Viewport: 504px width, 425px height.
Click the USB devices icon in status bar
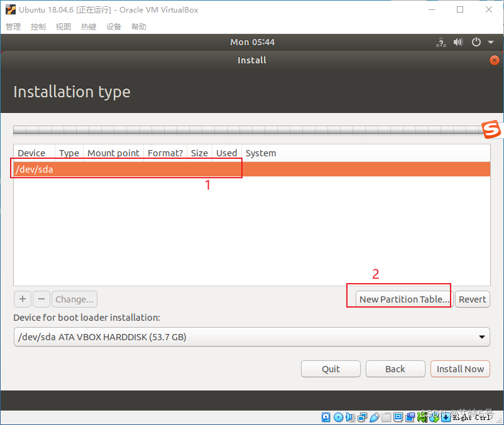pos(375,417)
